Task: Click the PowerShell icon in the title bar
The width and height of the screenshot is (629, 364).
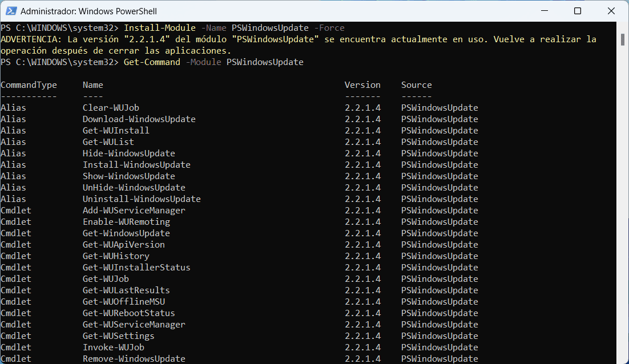Action: pos(11,11)
